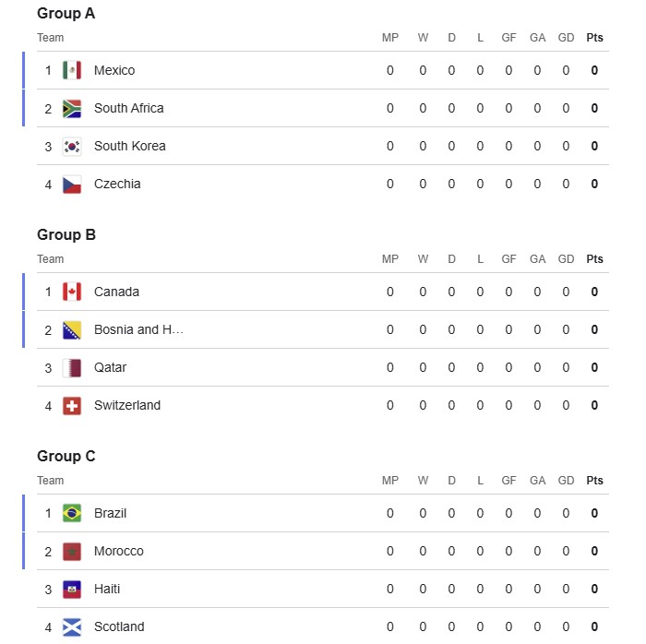Click the Mexico flag icon
This screenshot has width=646, height=644.
tap(72, 70)
